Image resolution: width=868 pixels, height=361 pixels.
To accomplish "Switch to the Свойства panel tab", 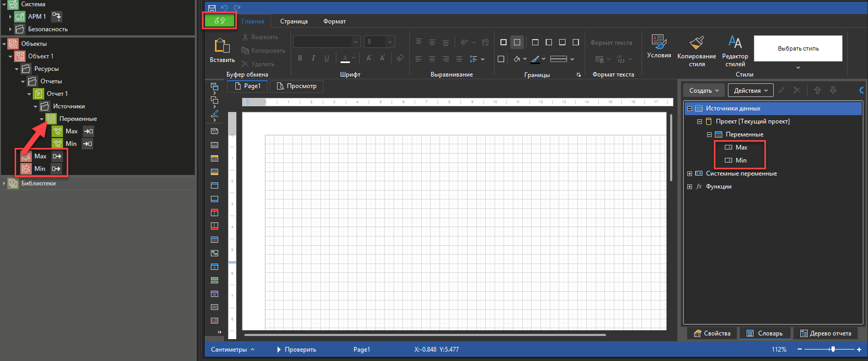I will 712,333.
